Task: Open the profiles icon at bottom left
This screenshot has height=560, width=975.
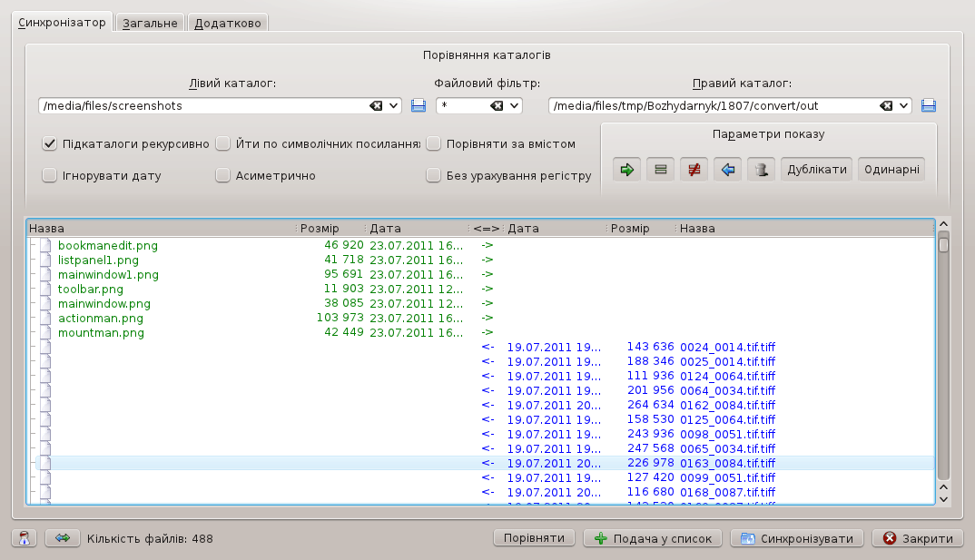Action: [25, 538]
